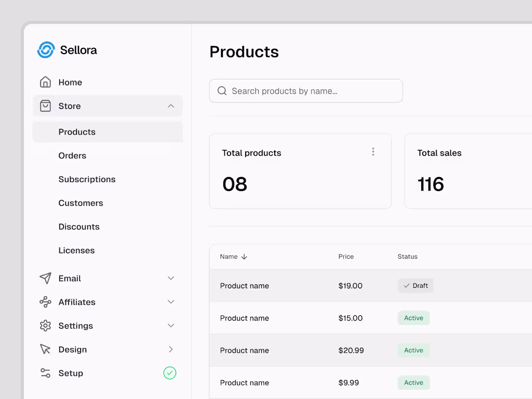Image resolution: width=532 pixels, height=399 pixels.
Task: Click the Email paper plane icon
Action: tap(45, 278)
